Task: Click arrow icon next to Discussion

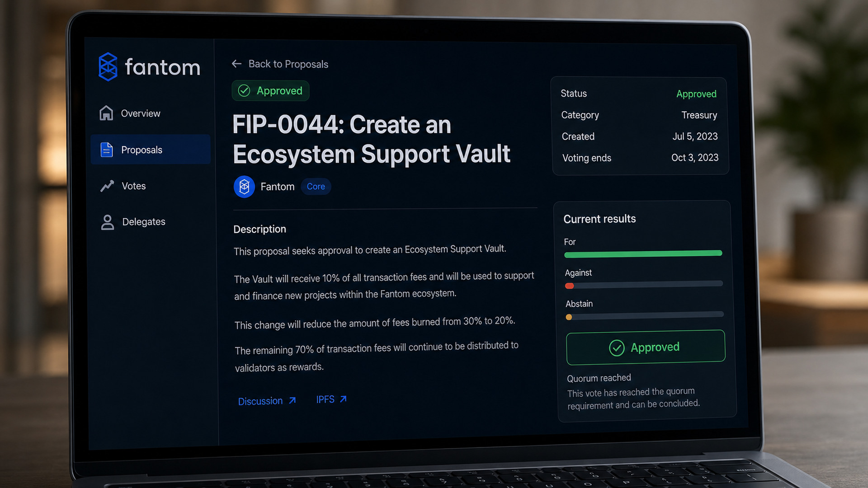Action: tap(292, 400)
